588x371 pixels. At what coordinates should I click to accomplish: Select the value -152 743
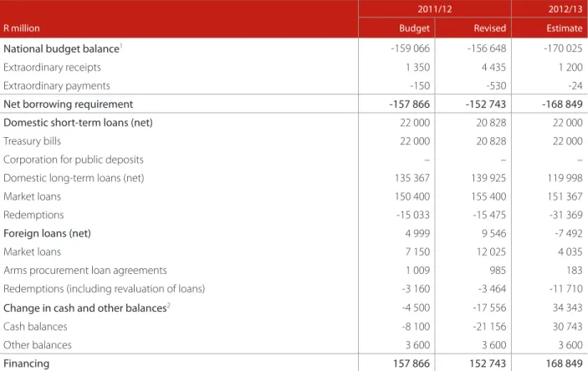(x=486, y=104)
